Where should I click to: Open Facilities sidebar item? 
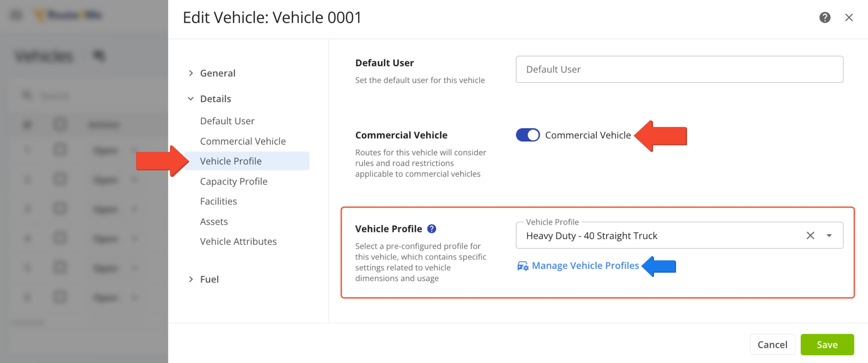pyautogui.click(x=218, y=201)
